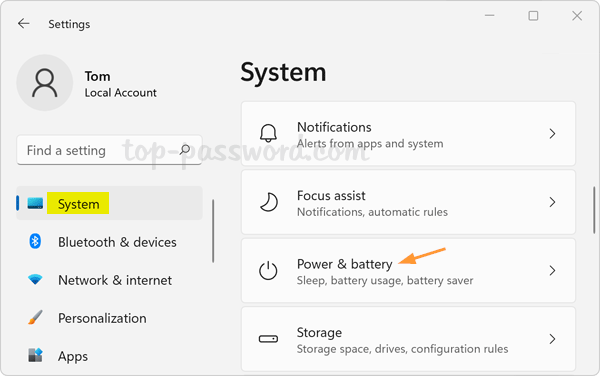600x376 pixels.
Task: Open Storage via its chevron arrow
Action: (x=552, y=339)
